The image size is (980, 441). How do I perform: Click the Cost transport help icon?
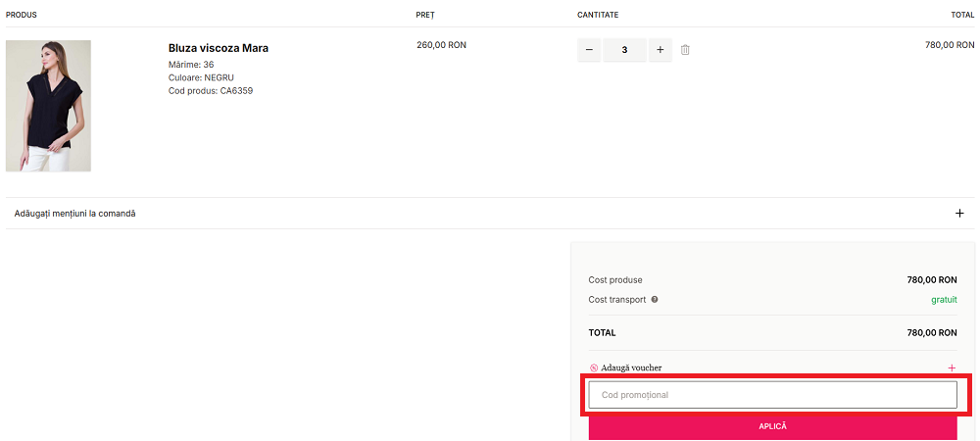click(655, 300)
